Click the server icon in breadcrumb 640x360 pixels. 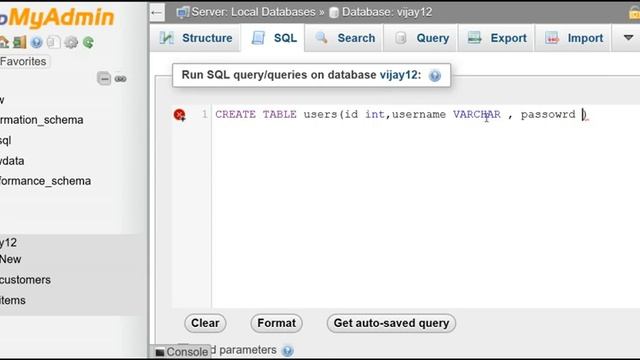click(x=182, y=12)
